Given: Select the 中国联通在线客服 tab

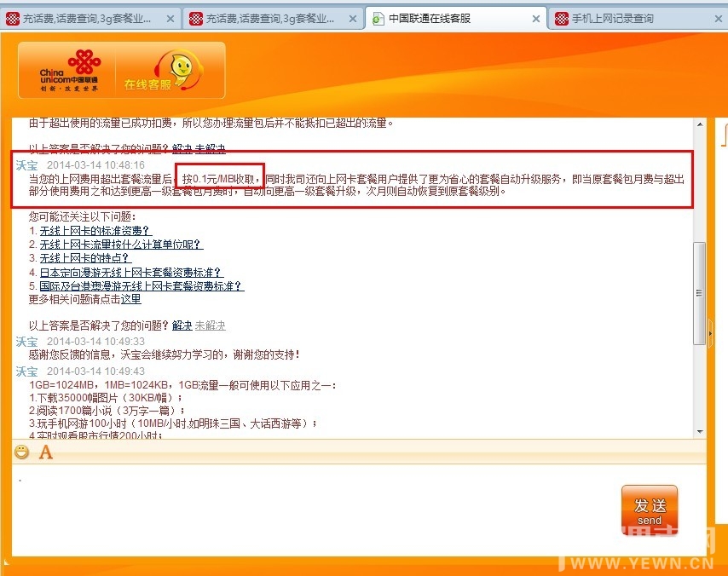Looking at the screenshot, I should click(456, 19).
